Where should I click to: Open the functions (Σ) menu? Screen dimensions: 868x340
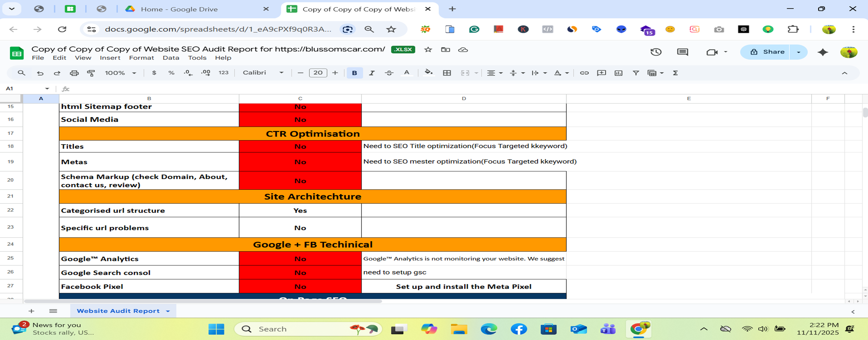click(675, 73)
